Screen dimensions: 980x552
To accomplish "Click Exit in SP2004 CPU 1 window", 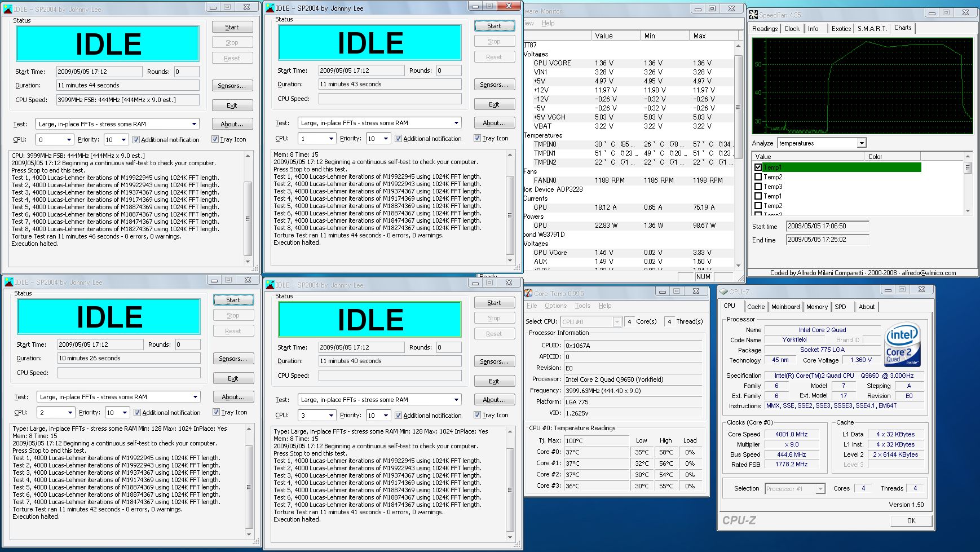I will coord(494,104).
